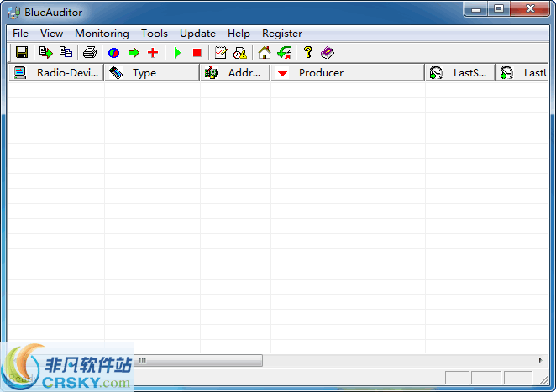Maximize the BlueAuditor window
Screen dimensions: 556x392
click(499, 8)
